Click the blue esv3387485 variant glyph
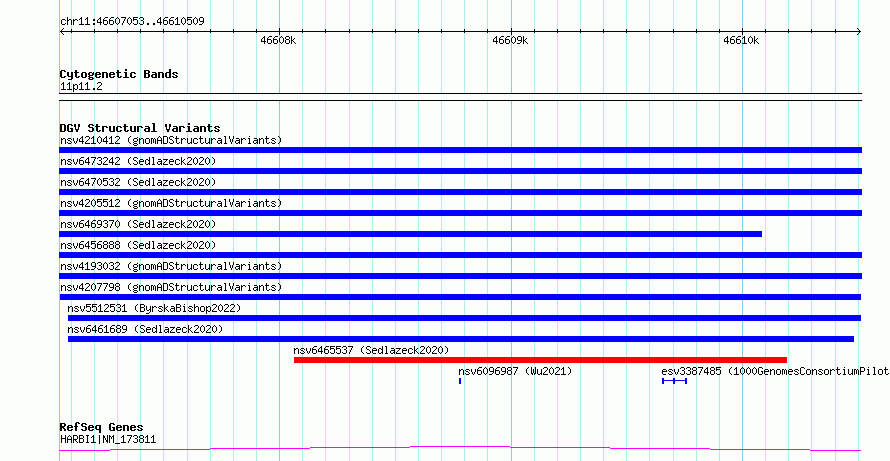This screenshot has height=461, width=890. 674,381
